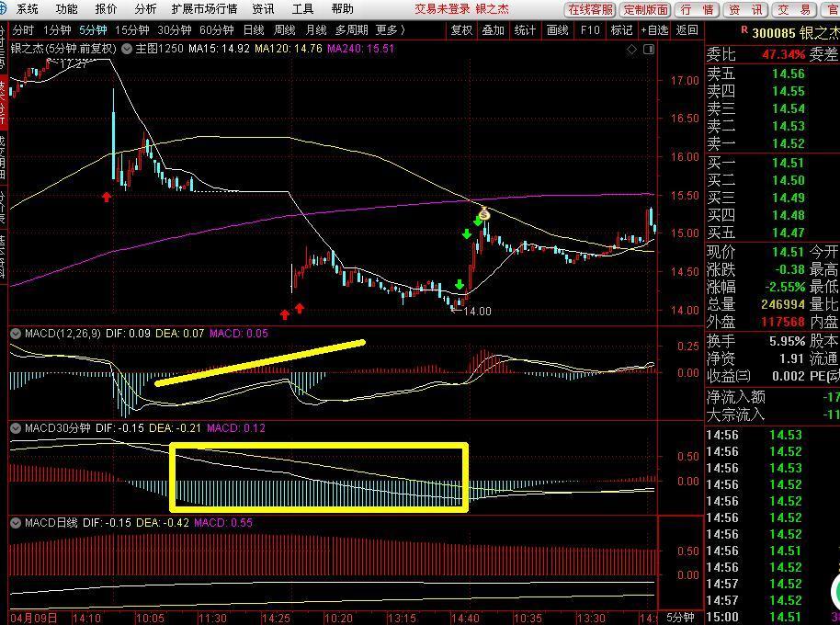Open the 扩展市场行情 menu
This screenshot has height=625, width=840.
[x=204, y=9]
